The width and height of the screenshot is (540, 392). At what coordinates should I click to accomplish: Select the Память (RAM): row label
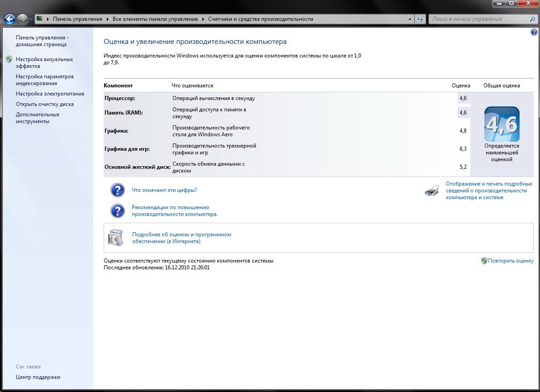click(x=124, y=113)
